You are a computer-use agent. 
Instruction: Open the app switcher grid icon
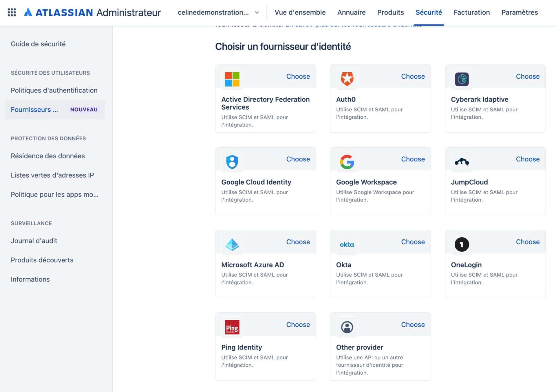[x=12, y=12]
